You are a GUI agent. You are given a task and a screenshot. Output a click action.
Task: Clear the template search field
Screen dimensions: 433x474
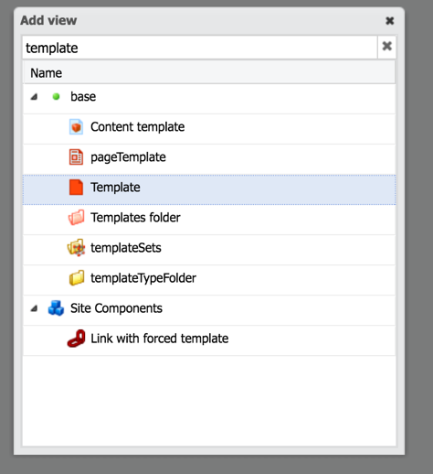[x=387, y=46]
